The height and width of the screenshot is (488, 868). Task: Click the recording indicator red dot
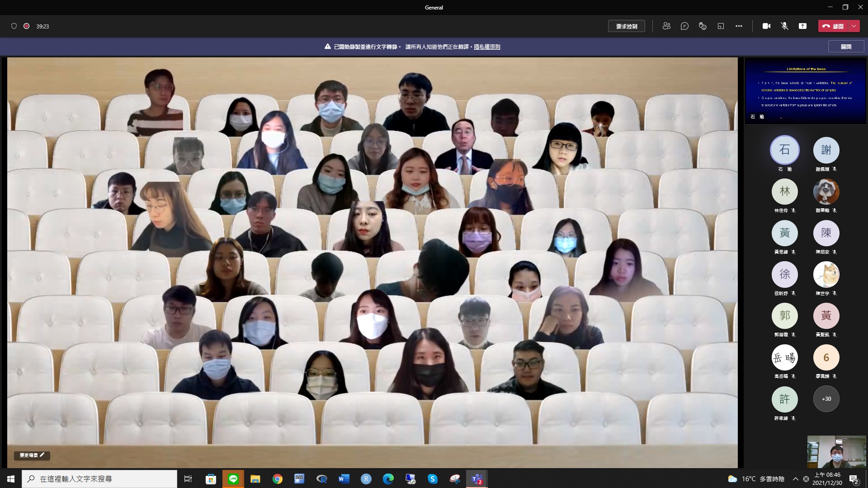coord(27,26)
